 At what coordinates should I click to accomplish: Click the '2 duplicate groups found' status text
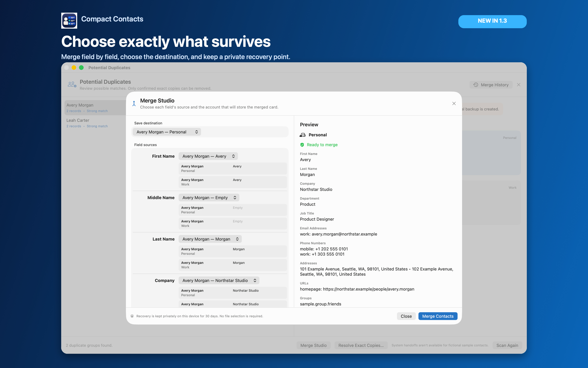point(89,345)
